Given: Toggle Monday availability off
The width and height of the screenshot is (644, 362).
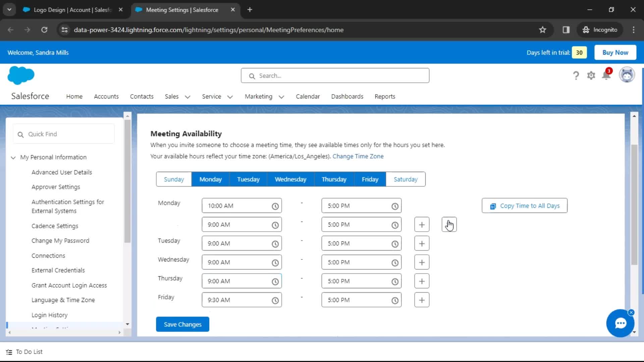Looking at the screenshot, I should pyautogui.click(x=210, y=179).
